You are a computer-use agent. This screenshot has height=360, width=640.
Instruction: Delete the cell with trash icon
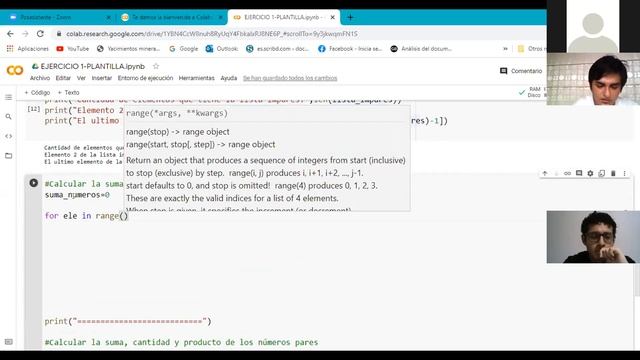613,173
